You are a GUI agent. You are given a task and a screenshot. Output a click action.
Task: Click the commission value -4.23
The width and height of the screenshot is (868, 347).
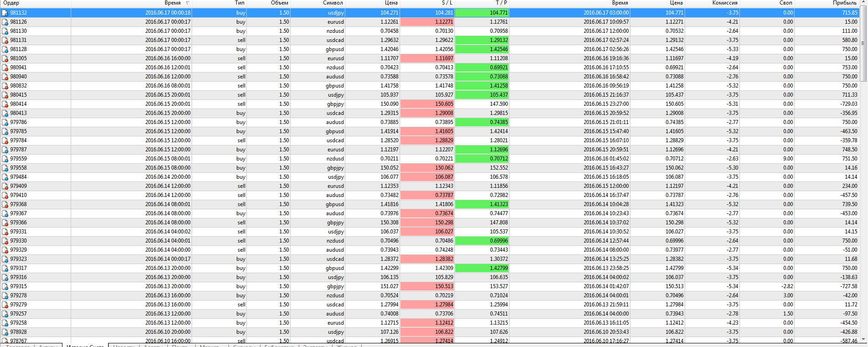coord(733,323)
